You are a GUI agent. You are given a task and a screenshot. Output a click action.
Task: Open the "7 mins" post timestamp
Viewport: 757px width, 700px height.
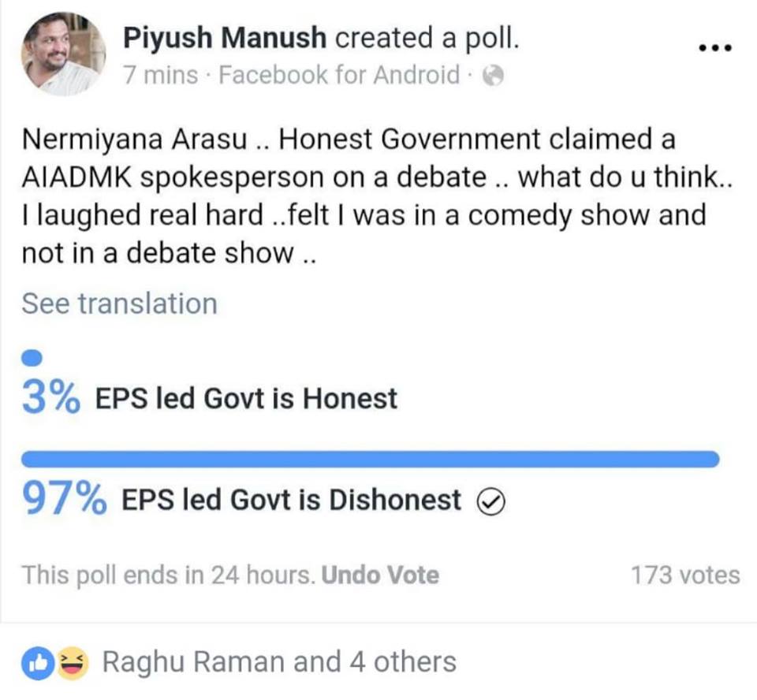click(x=160, y=76)
